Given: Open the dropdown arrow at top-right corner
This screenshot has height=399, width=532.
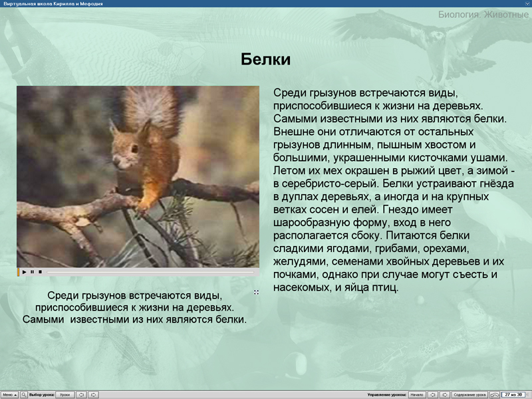Looking at the screenshot, I should pos(527,4).
